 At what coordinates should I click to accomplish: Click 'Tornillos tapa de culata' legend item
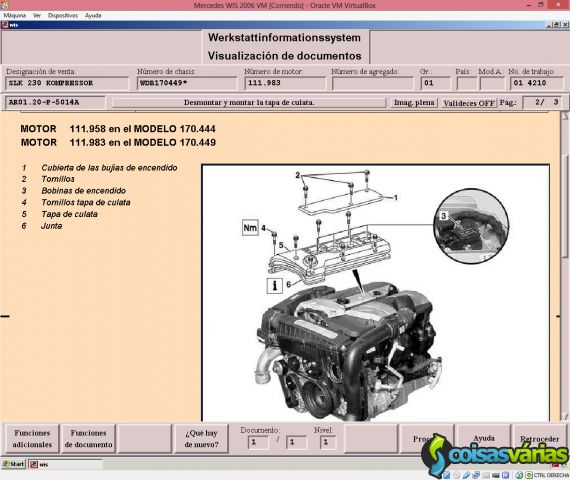point(86,203)
